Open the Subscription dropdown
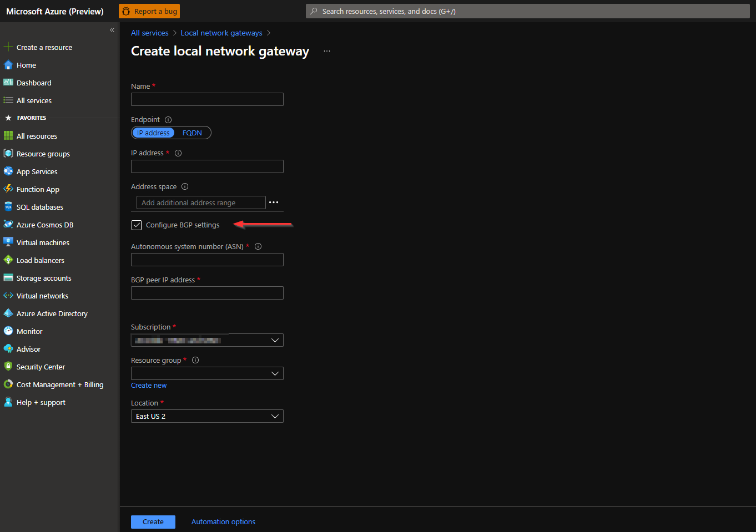756x532 pixels. pyautogui.click(x=207, y=340)
